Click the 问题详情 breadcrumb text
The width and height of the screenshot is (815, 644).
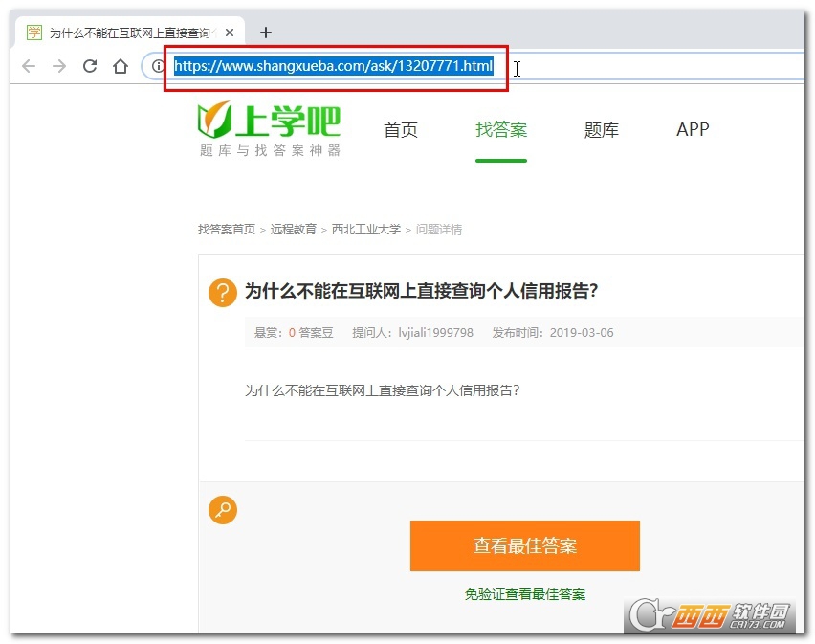[x=439, y=230]
